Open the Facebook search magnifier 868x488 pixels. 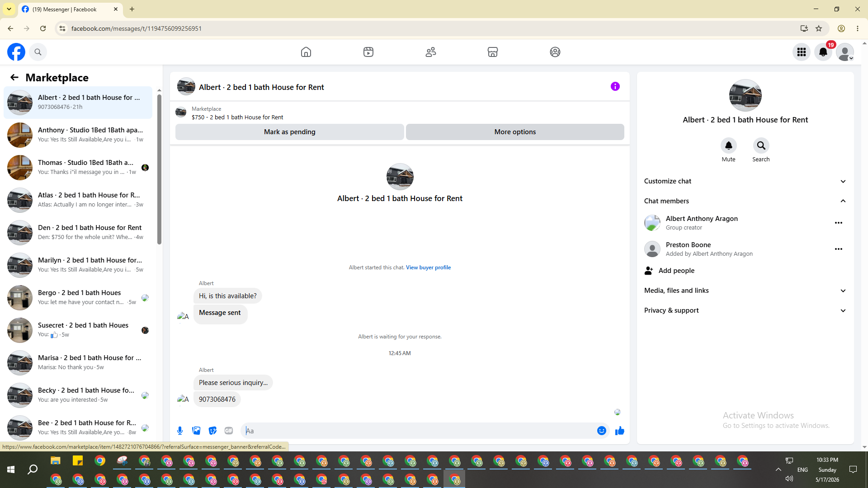coord(38,52)
